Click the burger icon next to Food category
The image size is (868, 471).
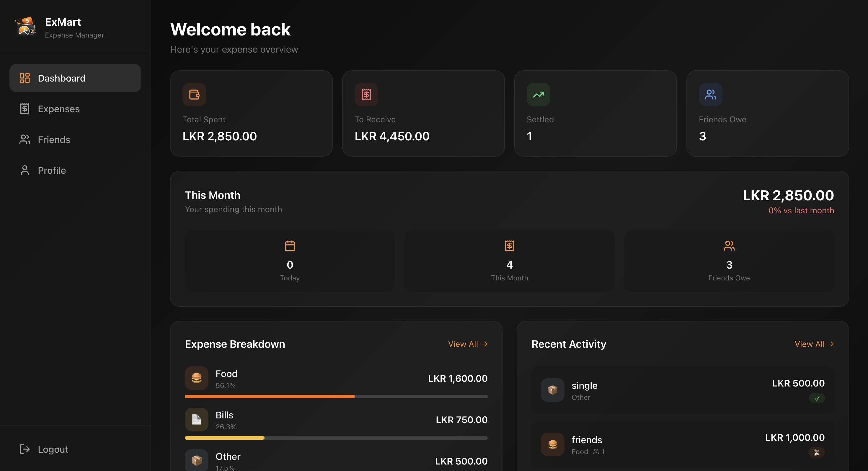[x=196, y=378]
